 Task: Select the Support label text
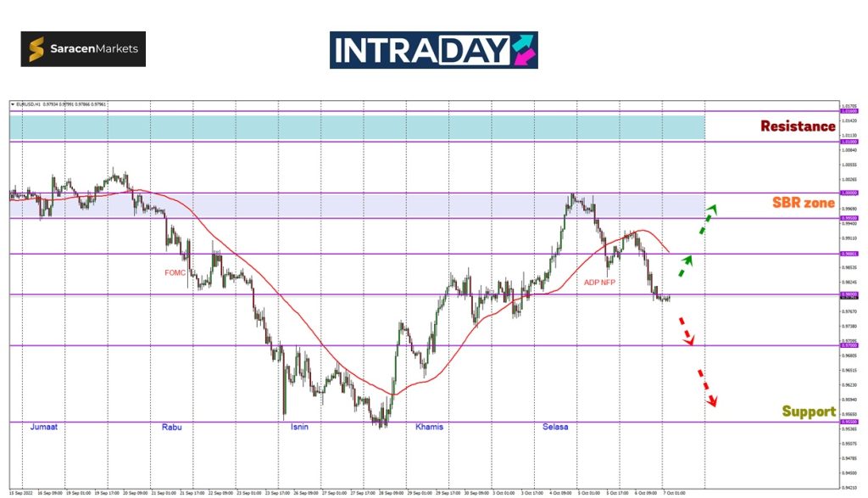(808, 411)
